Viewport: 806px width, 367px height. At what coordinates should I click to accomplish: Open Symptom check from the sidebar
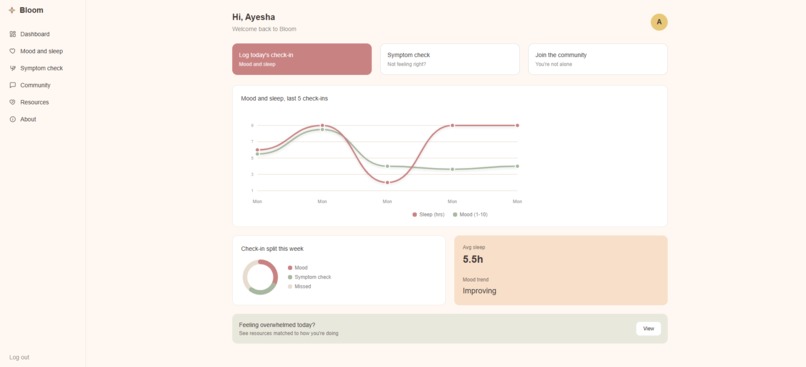click(42, 68)
